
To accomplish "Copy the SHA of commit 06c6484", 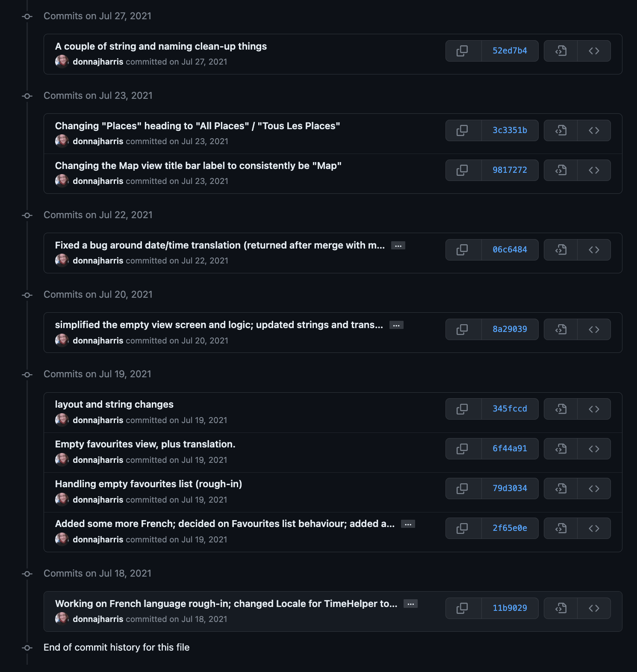I will pos(463,249).
